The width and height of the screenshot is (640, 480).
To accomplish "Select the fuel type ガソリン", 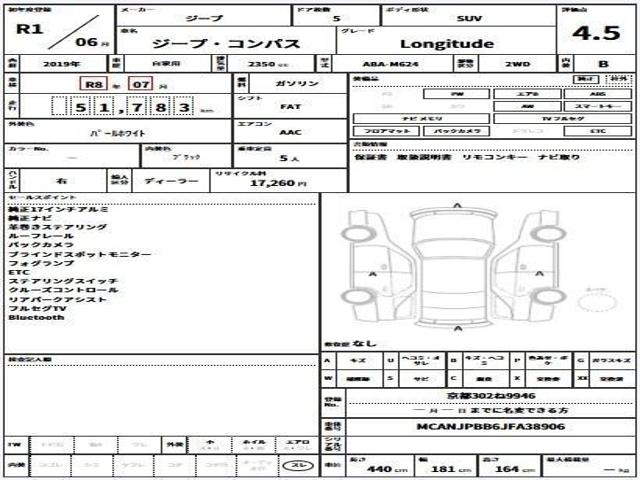I will (x=297, y=83).
